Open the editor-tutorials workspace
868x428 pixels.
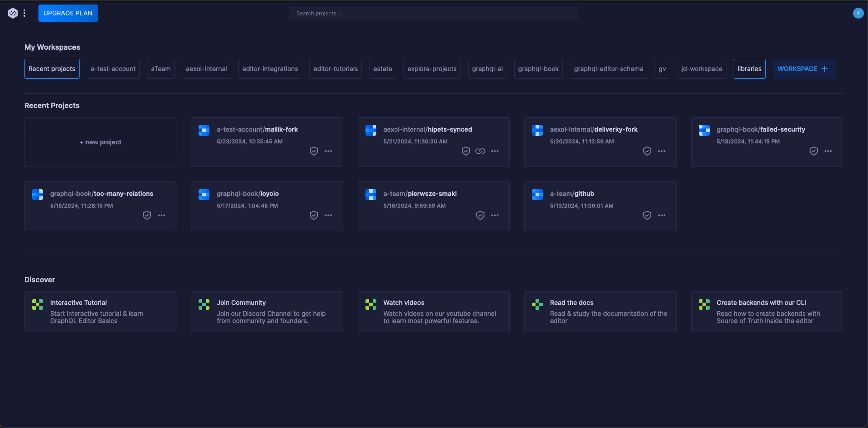[336, 69]
